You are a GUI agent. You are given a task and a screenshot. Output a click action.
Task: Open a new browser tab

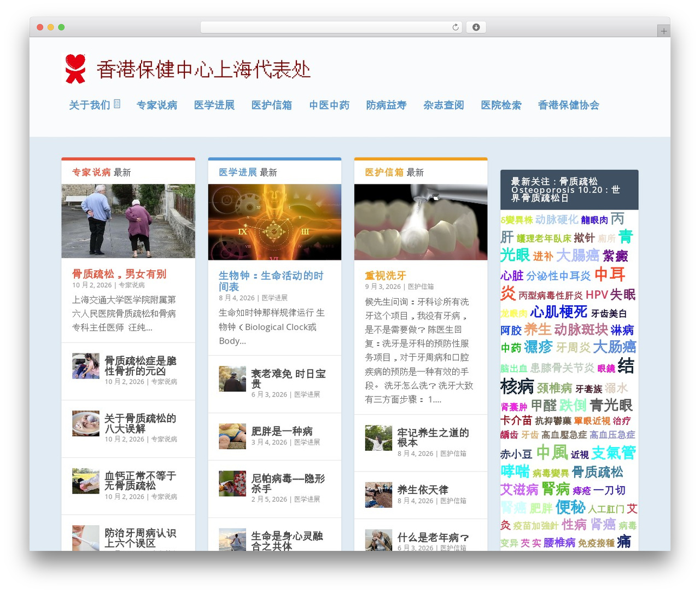(x=663, y=31)
